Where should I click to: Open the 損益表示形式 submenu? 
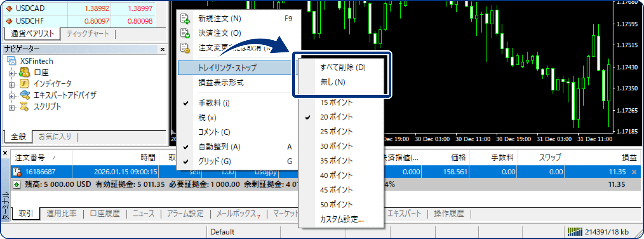[238, 83]
